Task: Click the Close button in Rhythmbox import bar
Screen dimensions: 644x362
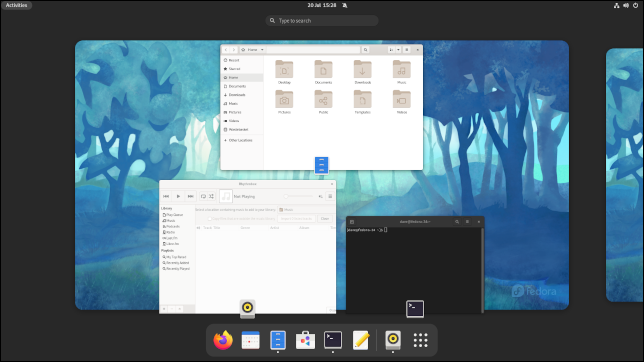Action: (x=325, y=219)
